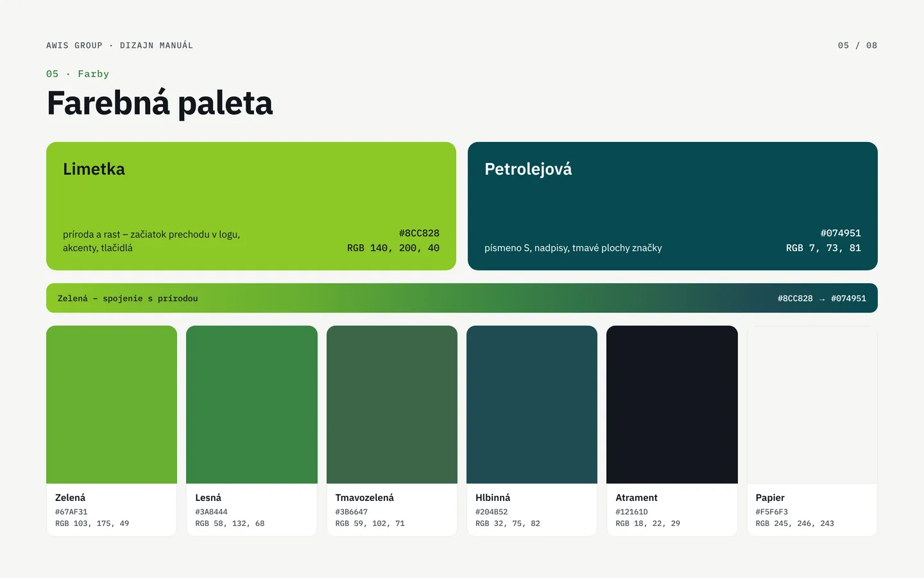924x578 pixels.
Task: Click the Limetka green color card
Action: click(251, 206)
